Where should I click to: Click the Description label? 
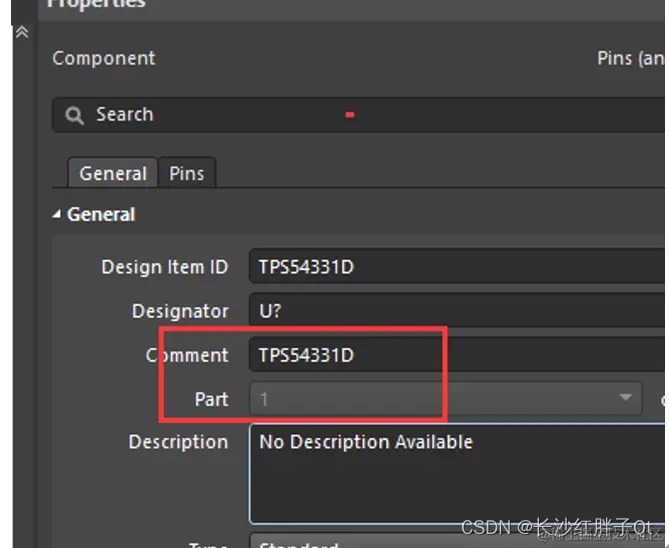178,442
